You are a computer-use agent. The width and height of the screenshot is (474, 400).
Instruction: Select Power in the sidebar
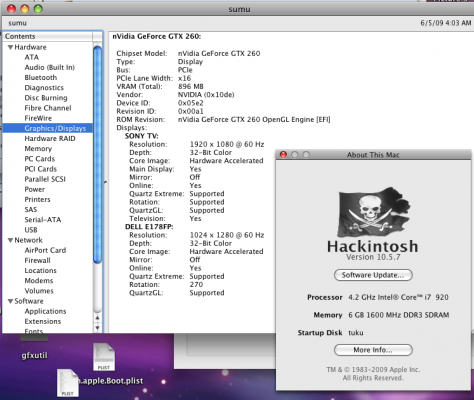coord(35,189)
